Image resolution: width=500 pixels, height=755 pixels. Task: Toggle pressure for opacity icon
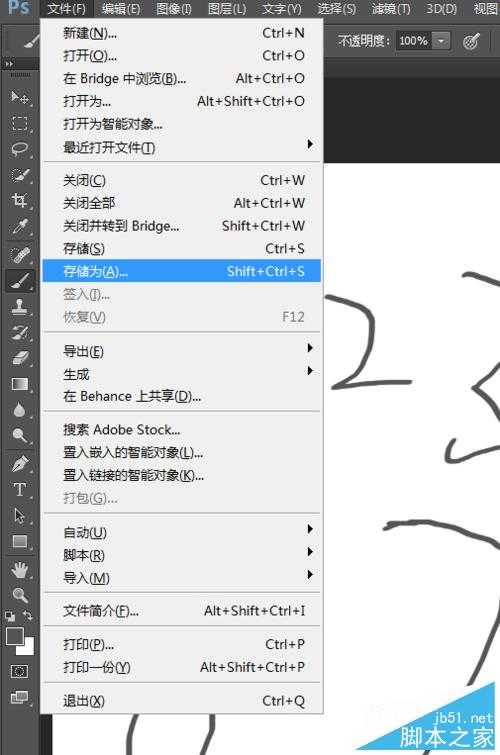[x=471, y=41]
